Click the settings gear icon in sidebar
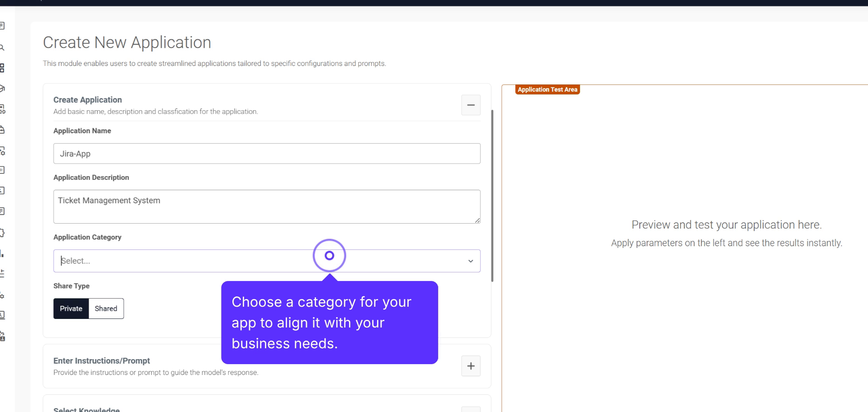This screenshot has width=868, height=412. coord(3,296)
